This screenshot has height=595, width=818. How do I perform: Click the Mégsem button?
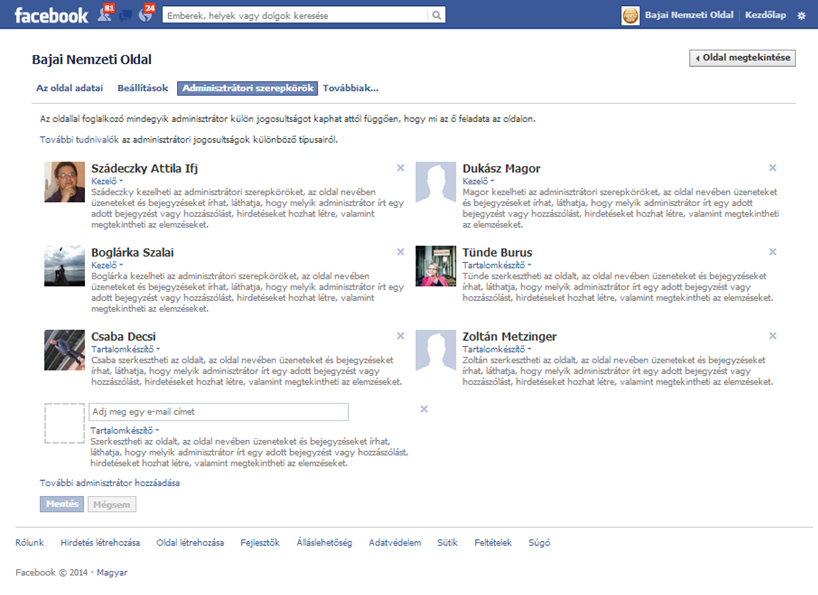click(x=112, y=504)
